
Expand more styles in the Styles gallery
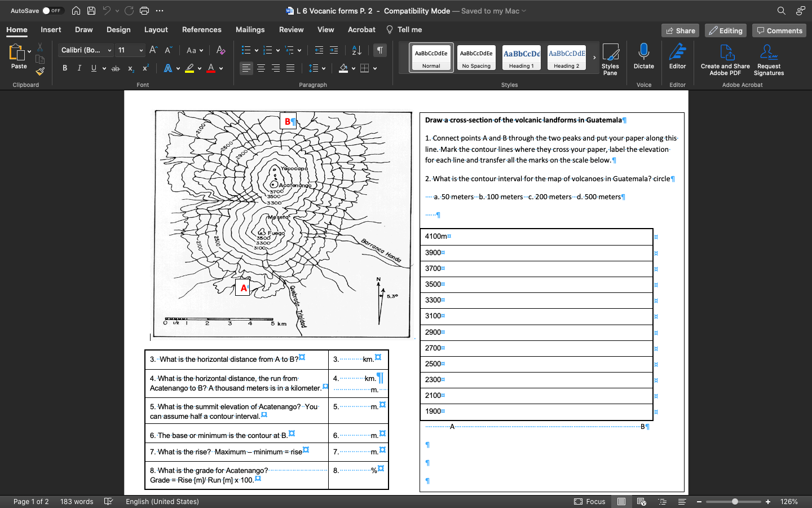pyautogui.click(x=593, y=56)
